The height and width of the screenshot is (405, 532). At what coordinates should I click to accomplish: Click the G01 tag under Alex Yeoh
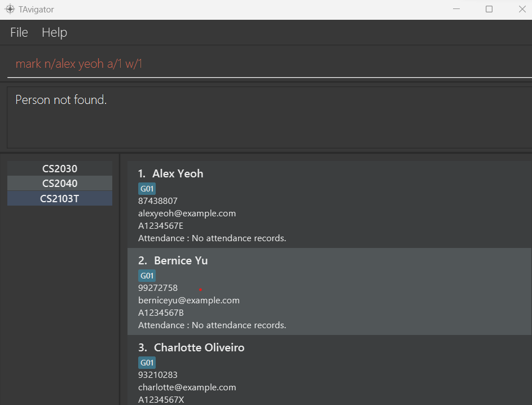(x=147, y=189)
